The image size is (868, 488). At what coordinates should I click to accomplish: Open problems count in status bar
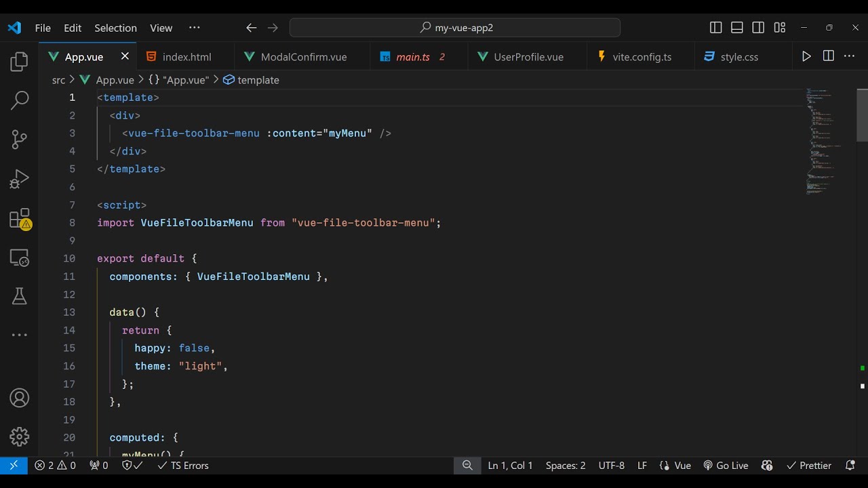click(56, 466)
